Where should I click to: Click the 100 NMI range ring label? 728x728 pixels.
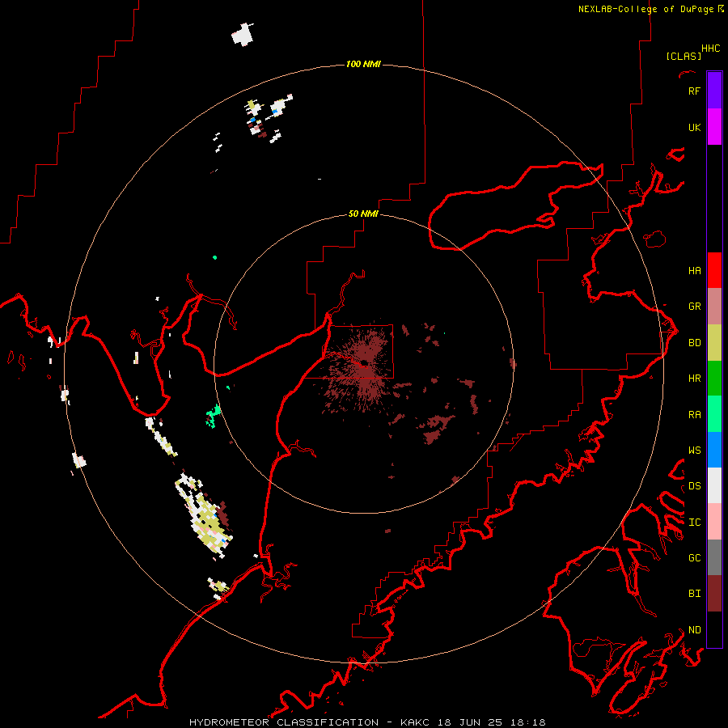[x=363, y=64]
